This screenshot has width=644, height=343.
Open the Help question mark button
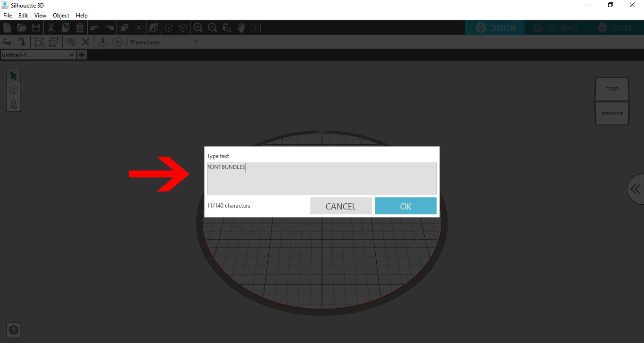pos(14,330)
